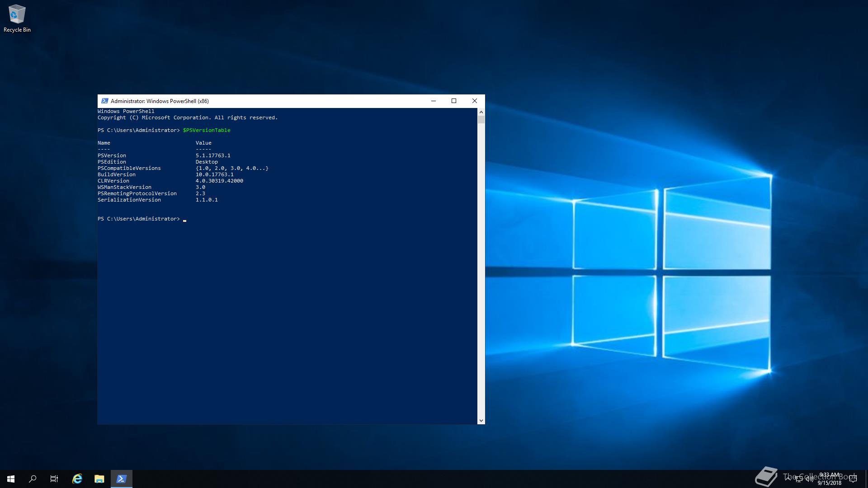The image size is (868, 488).
Task: Open the Action Center notifications icon
Action: (853, 479)
